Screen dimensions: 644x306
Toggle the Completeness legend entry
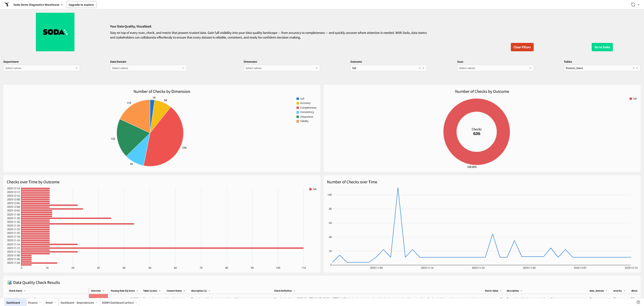pos(308,108)
